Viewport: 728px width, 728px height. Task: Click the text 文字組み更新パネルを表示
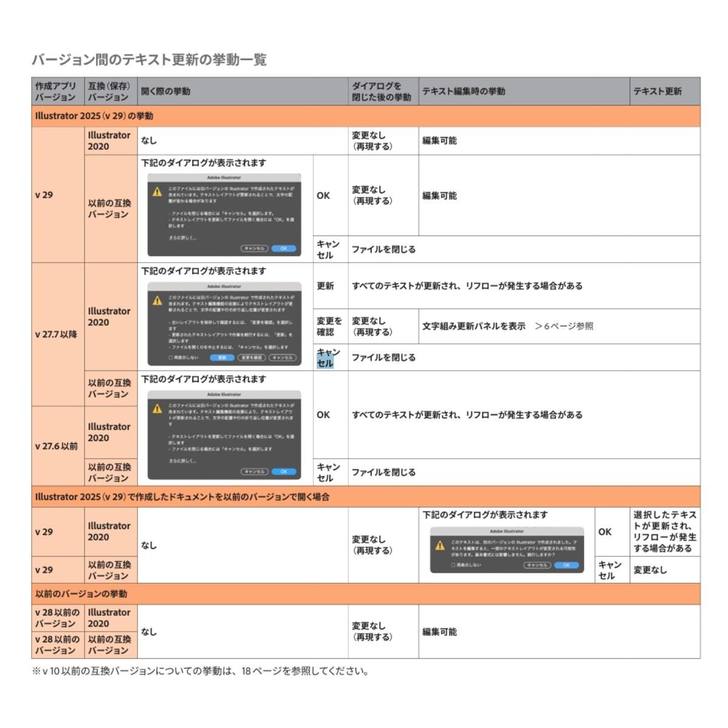474,326
